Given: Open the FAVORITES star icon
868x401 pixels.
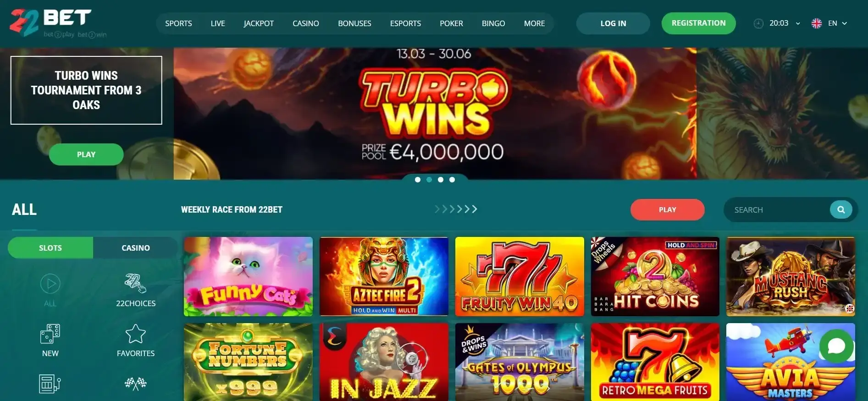Looking at the screenshot, I should pos(136,334).
